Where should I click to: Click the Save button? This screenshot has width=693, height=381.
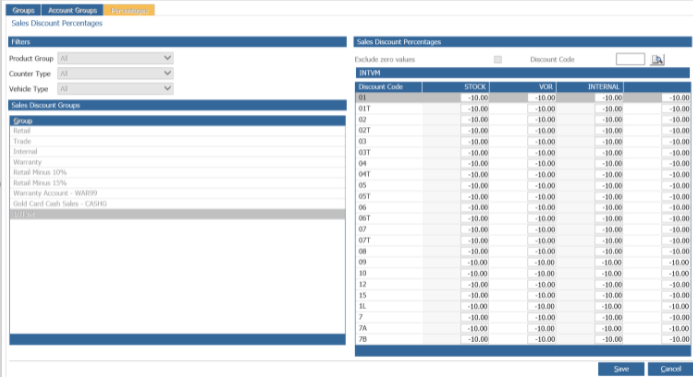(621, 369)
